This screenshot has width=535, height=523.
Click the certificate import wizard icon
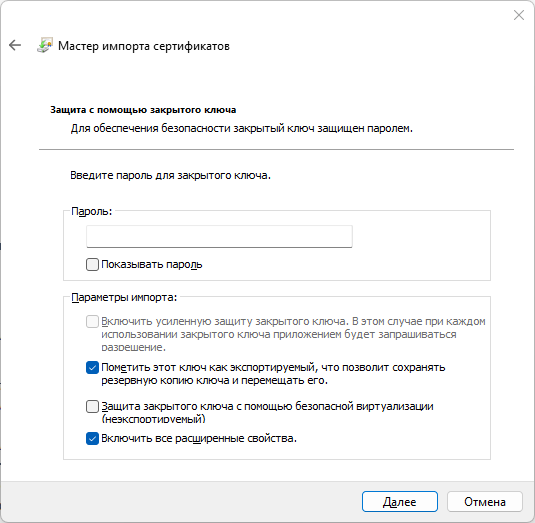(45, 45)
